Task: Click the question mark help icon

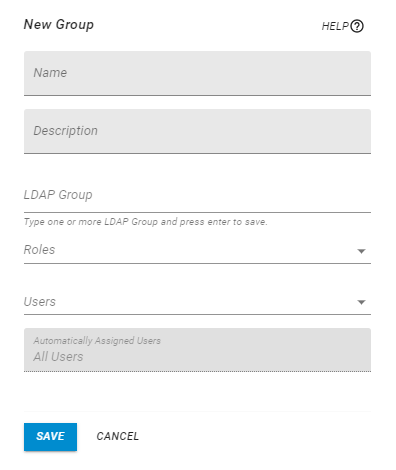Action: (357, 26)
